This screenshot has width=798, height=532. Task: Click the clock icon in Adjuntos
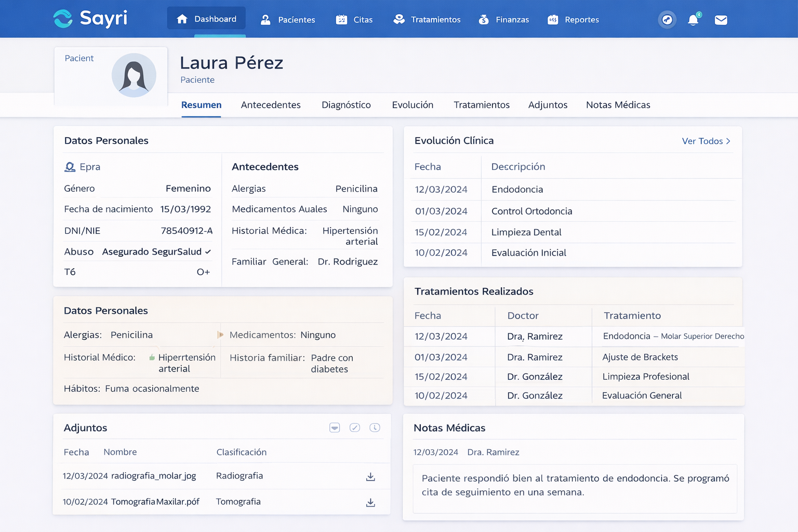coord(375,428)
